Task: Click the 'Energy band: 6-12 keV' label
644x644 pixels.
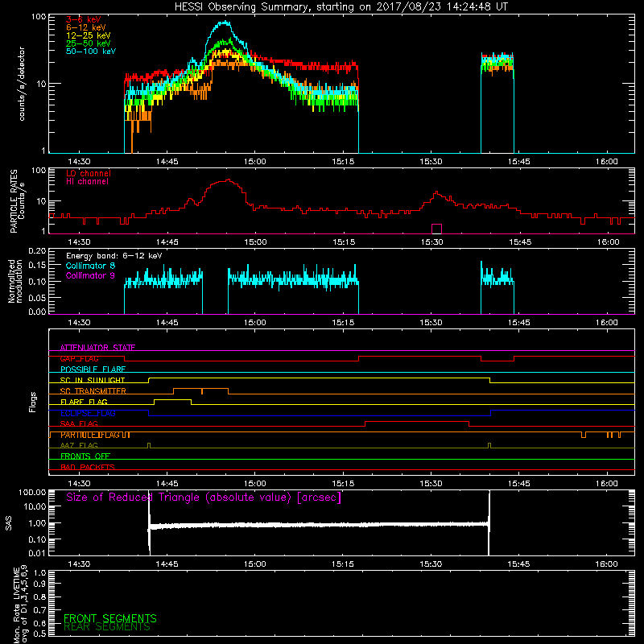Action: tap(114, 256)
